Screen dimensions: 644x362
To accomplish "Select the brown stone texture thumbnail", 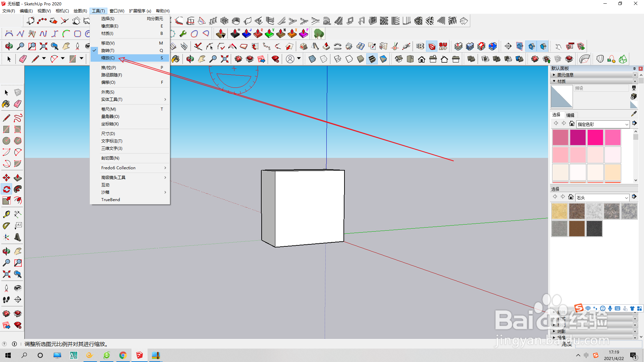I will click(x=577, y=229).
